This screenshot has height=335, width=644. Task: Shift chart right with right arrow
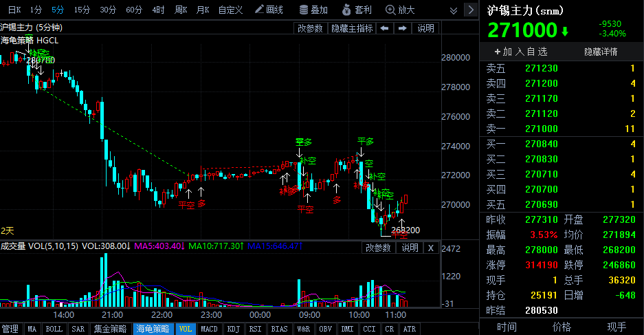(x=402, y=28)
